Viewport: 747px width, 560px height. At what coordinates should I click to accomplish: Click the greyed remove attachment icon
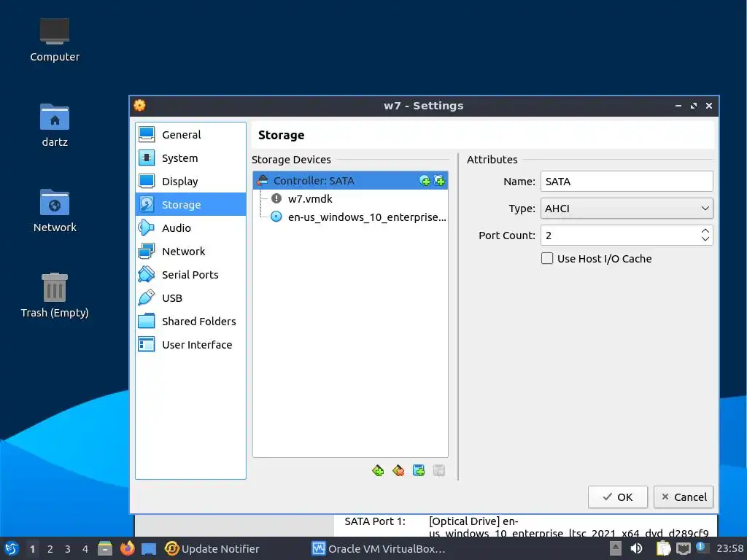coord(439,471)
